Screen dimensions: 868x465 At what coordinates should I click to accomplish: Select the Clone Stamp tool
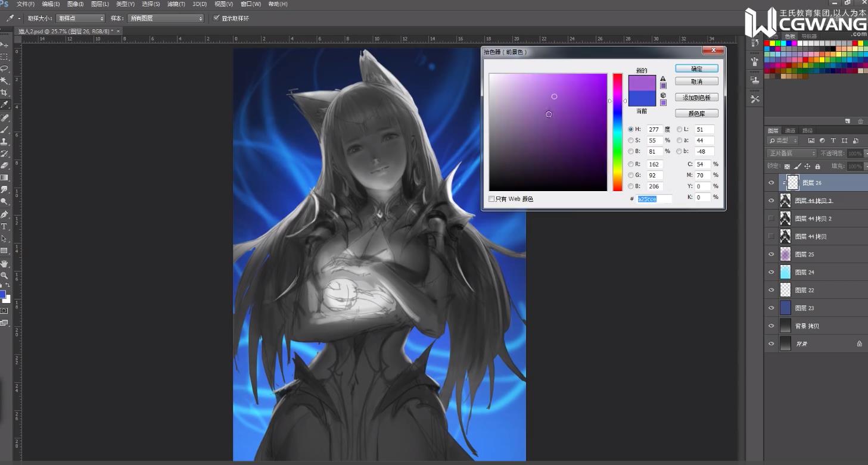[4, 142]
